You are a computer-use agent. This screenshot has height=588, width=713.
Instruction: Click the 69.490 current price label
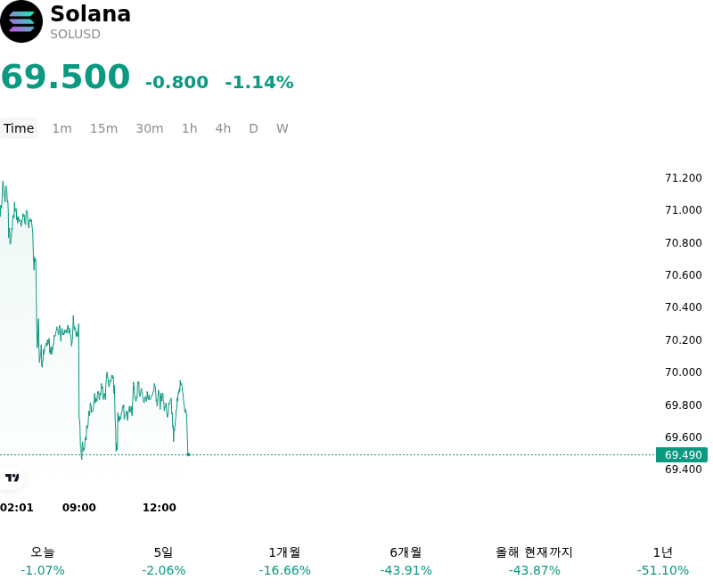coord(682,455)
